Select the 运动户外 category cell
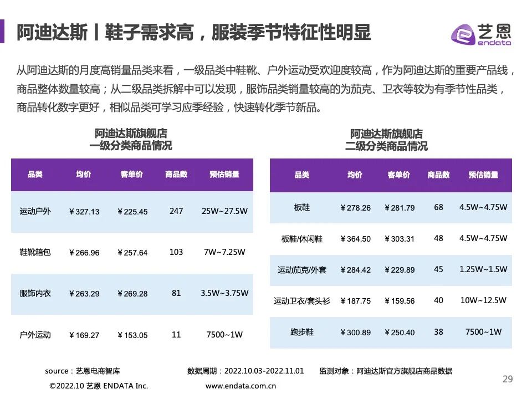The height and width of the screenshot is (399, 532). [35, 211]
